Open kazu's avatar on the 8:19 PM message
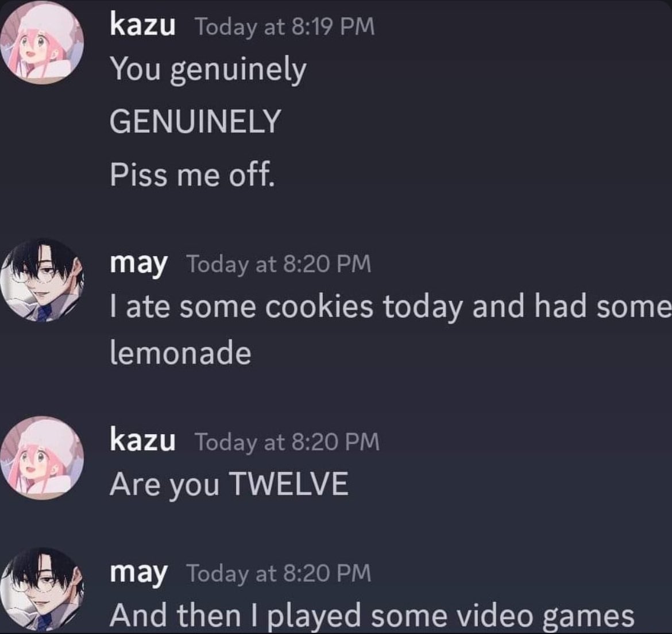This screenshot has width=672, height=634. pyautogui.click(x=42, y=42)
